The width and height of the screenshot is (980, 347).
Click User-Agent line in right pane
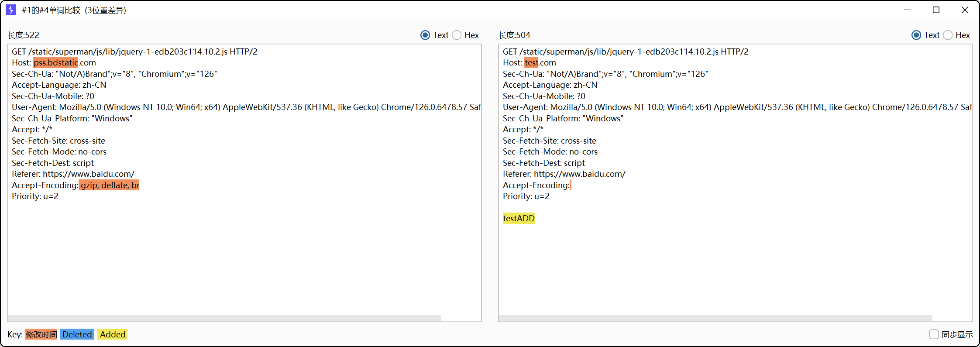coord(737,107)
